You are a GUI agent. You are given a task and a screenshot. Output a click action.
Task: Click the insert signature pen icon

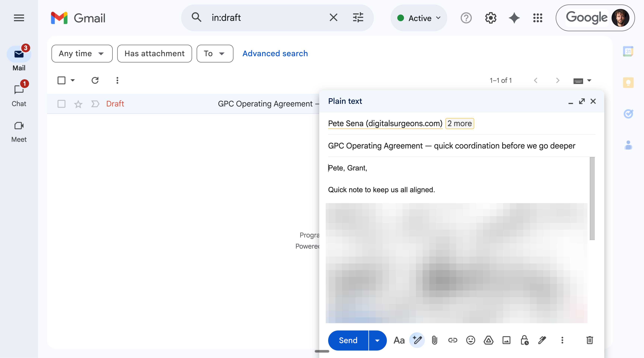click(x=542, y=340)
